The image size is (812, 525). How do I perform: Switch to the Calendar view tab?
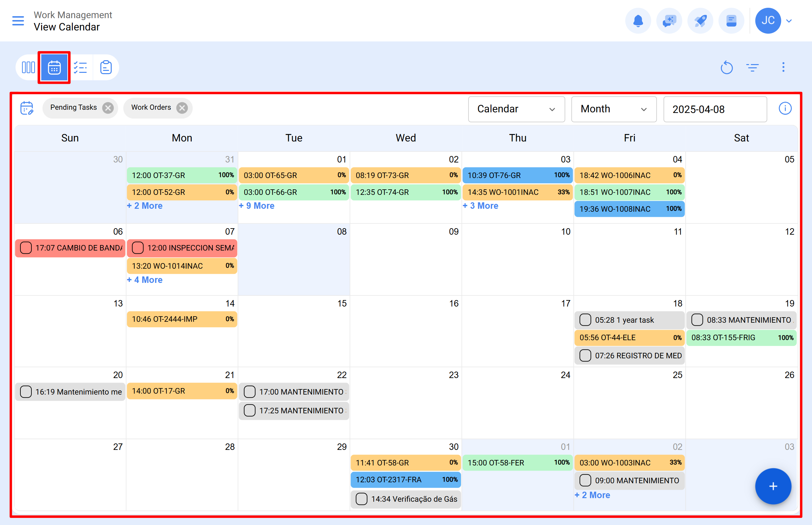click(x=54, y=67)
